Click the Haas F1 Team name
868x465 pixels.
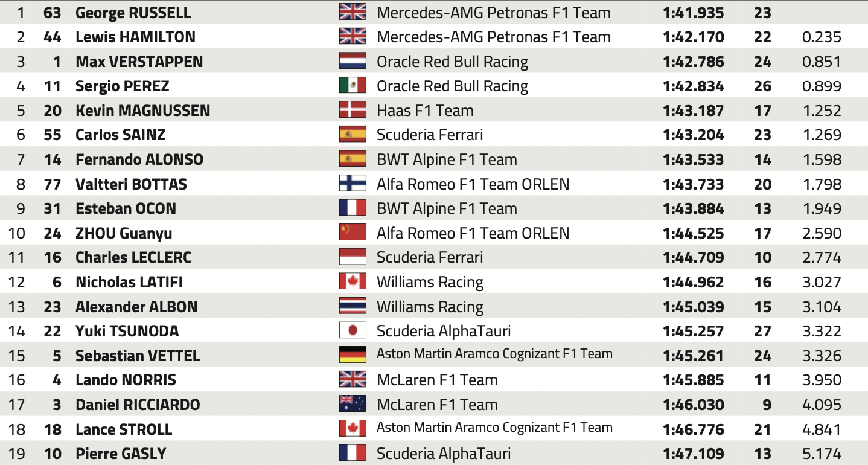pos(425,111)
